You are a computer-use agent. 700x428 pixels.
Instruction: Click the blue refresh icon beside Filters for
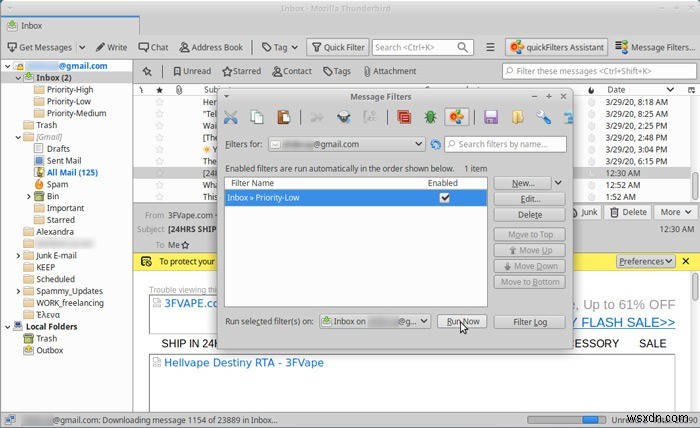435,144
